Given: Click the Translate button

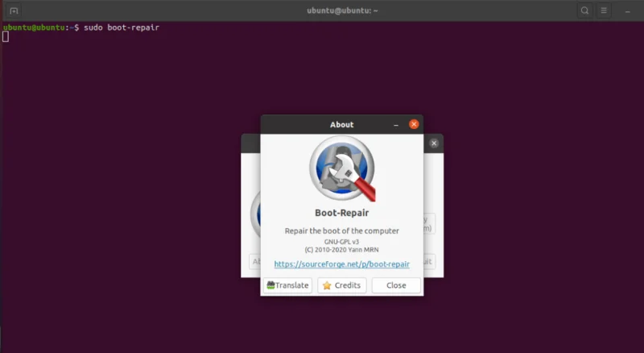Looking at the screenshot, I should 288,285.
